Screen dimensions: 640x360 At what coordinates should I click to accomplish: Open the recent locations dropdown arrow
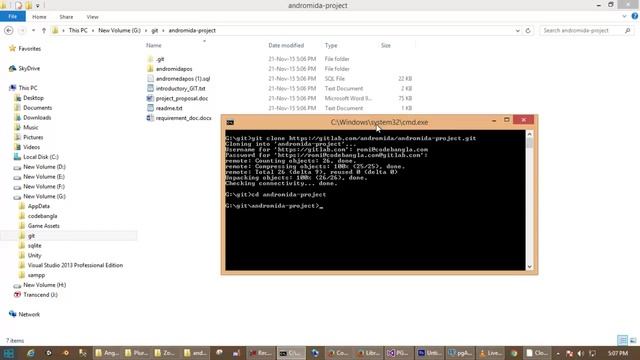(x=33, y=31)
